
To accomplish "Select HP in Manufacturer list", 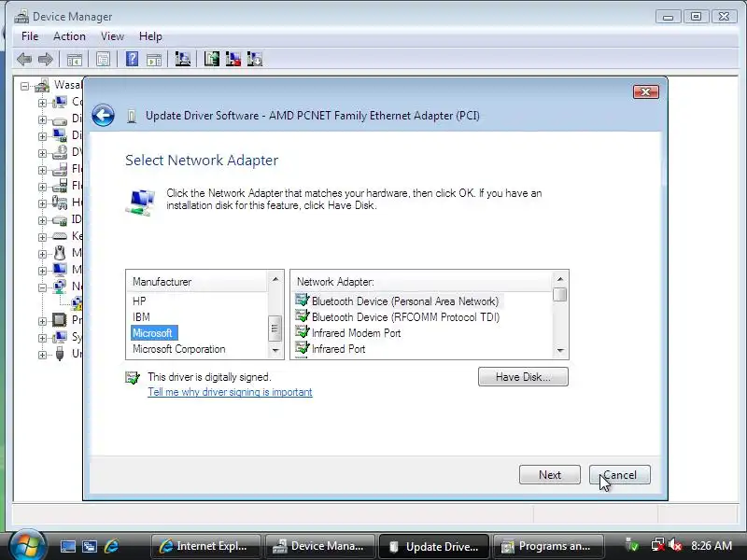I will (x=139, y=301).
